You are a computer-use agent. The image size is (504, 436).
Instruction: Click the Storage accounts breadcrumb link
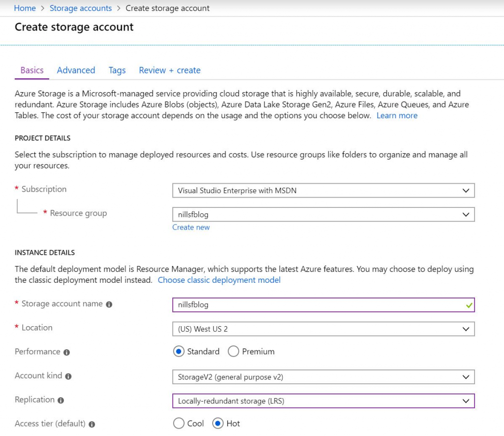coord(81,8)
